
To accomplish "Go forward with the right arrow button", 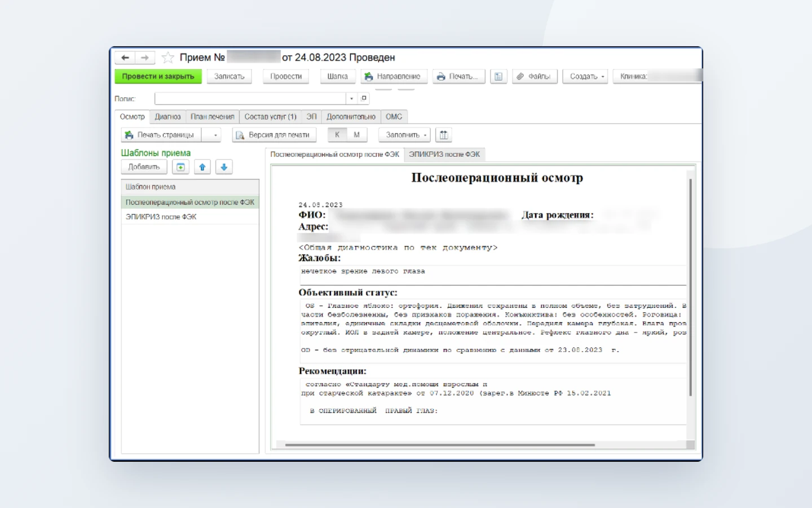I will (145, 58).
